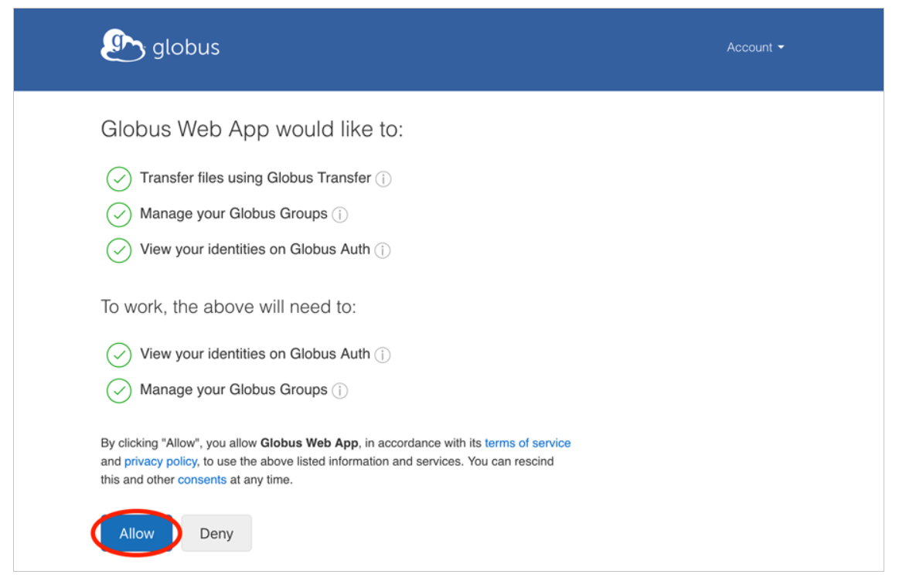Visit the consents link
Viewport: 899px width, 588px height.
click(x=202, y=480)
